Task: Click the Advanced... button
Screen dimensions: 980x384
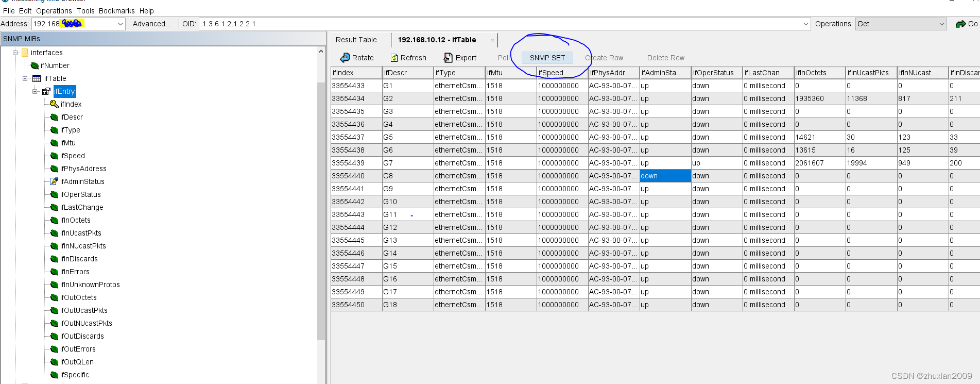Action: [x=152, y=24]
